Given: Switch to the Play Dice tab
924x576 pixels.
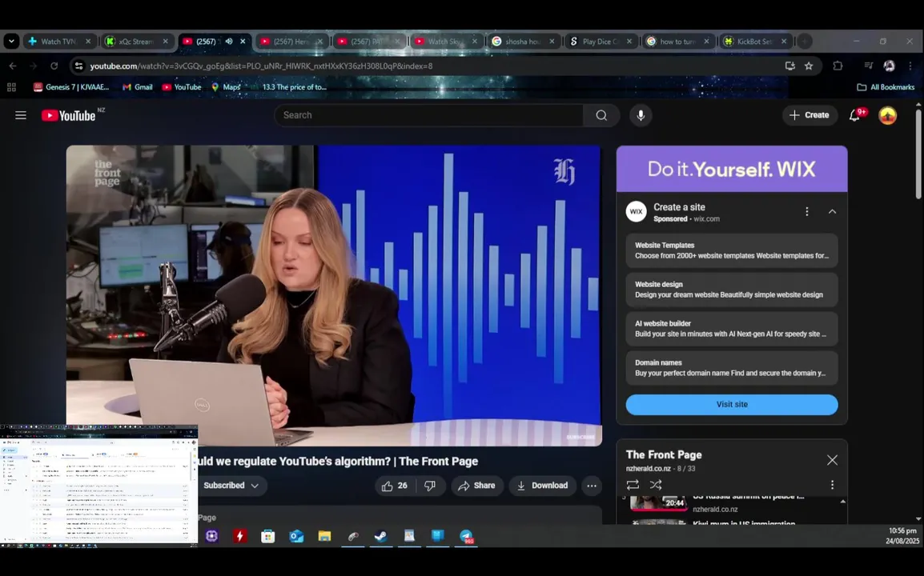Looking at the screenshot, I should tap(599, 42).
